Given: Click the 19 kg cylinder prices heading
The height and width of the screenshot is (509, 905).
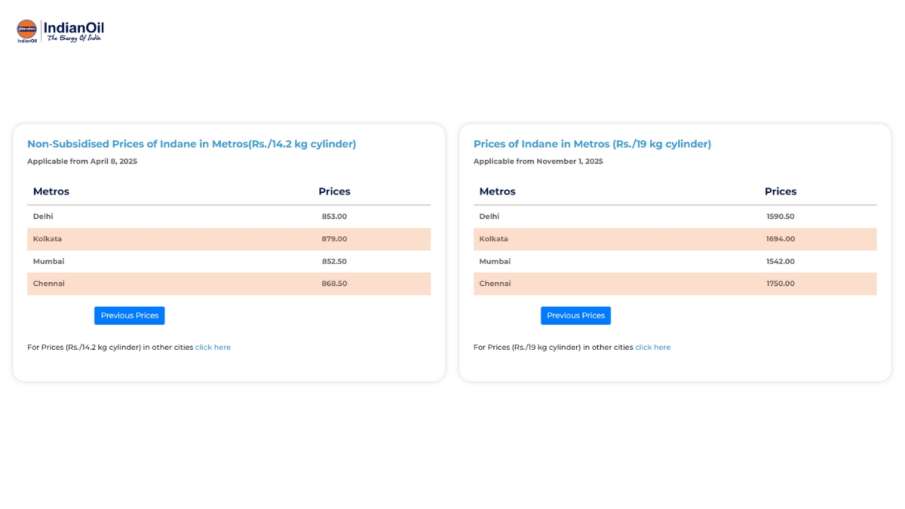Looking at the screenshot, I should point(592,144).
